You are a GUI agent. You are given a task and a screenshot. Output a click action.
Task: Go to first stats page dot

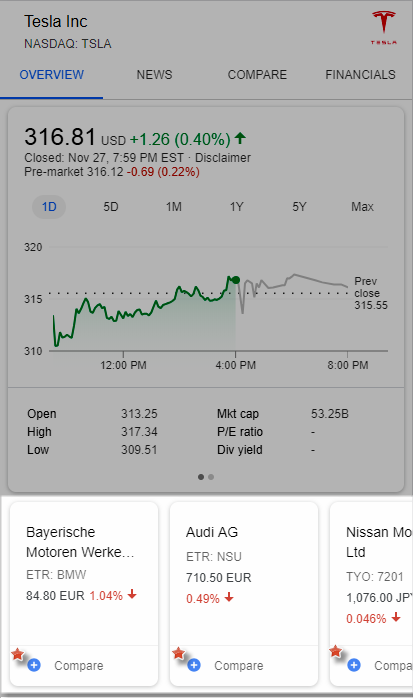[x=201, y=477]
